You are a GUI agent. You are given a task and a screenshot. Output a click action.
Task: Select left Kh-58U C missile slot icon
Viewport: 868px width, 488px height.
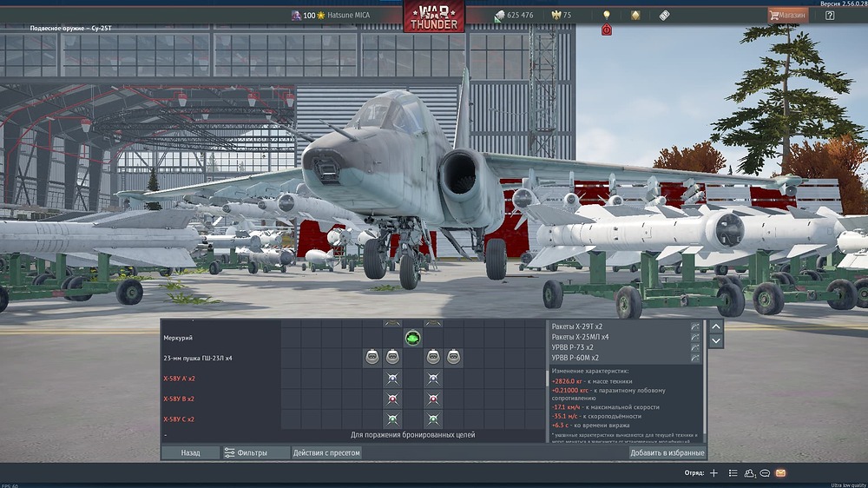point(392,419)
